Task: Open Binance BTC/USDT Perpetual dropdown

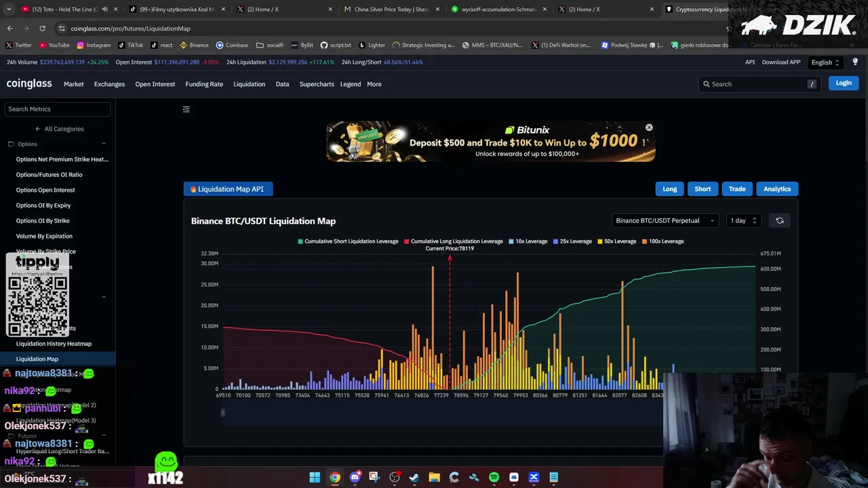Action: pos(665,220)
